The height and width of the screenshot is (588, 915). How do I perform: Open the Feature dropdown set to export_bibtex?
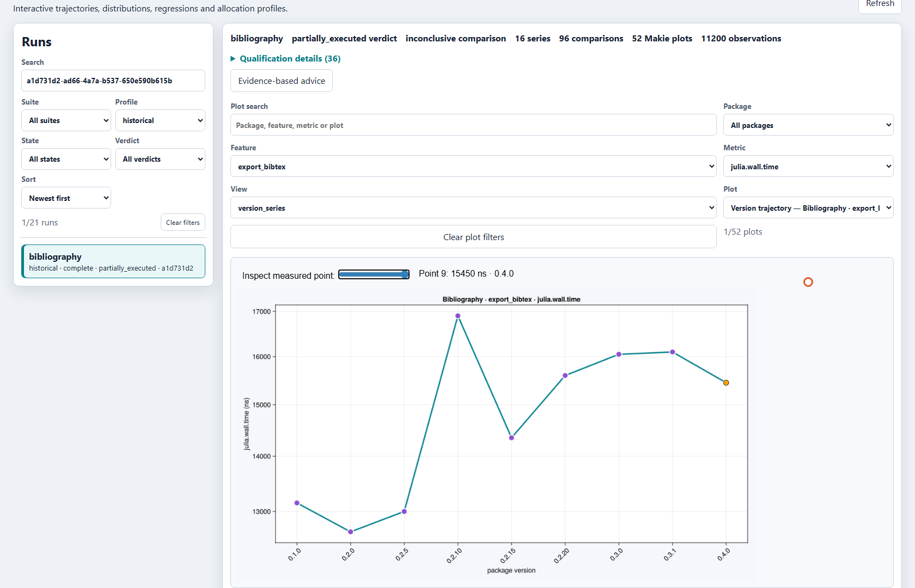pos(473,167)
